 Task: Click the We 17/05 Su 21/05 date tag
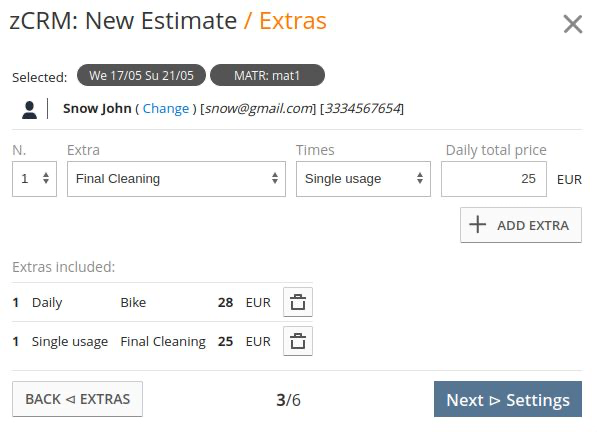click(x=141, y=75)
